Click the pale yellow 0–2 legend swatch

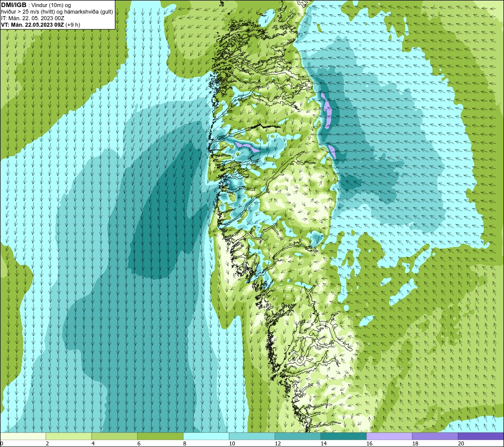click(x=23, y=436)
